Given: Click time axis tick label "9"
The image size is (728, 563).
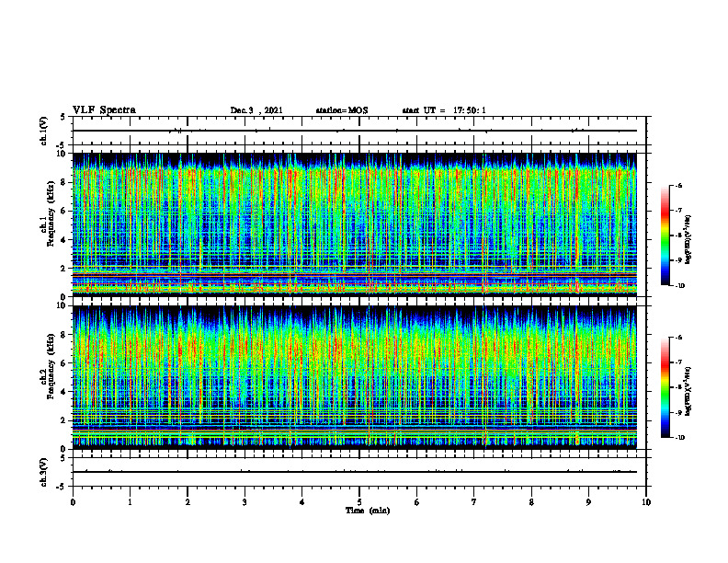Looking at the screenshot, I should click(588, 502).
